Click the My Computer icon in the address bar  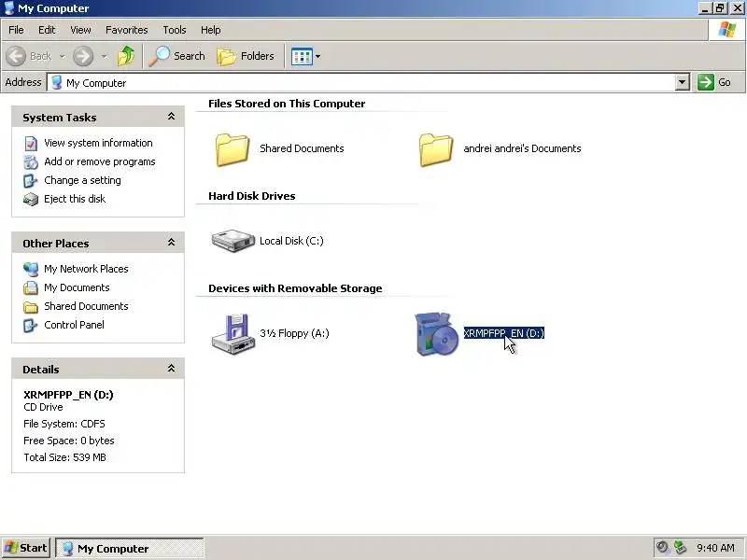coord(57,82)
